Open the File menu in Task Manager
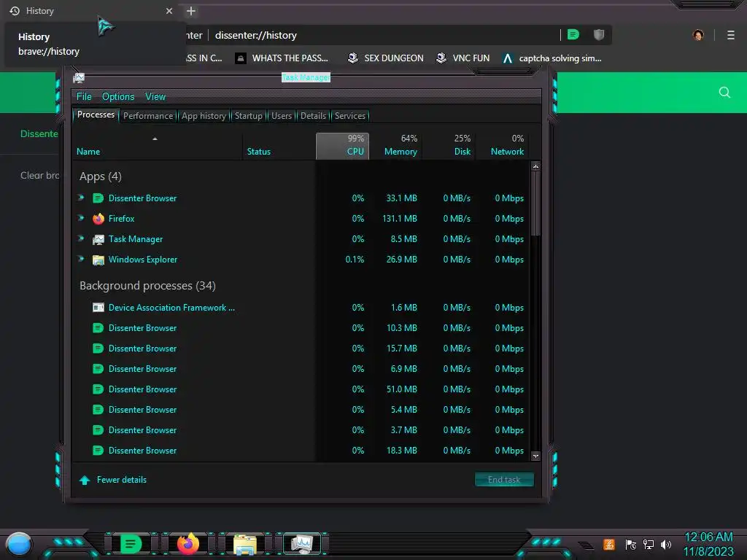Screen dimensions: 747x560 [84, 97]
